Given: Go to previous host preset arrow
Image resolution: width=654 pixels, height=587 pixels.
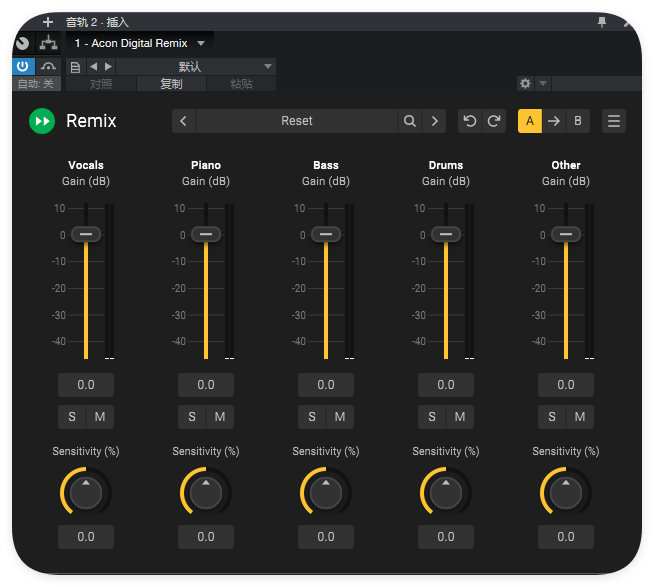Looking at the screenshot, I should (x=93, y=66).
